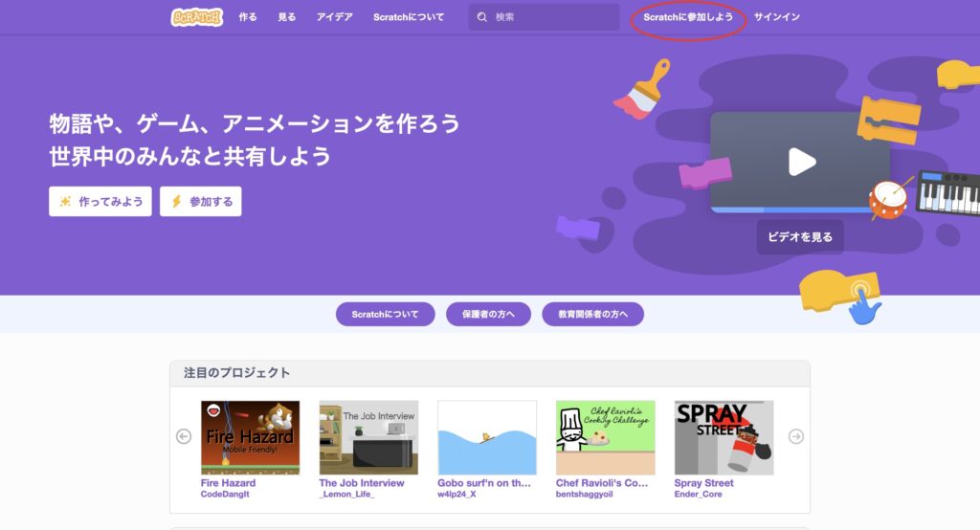The image size is (980, 530).
Task: Open the Spray Street project thumbnail
Action: [x=724, y=437]
